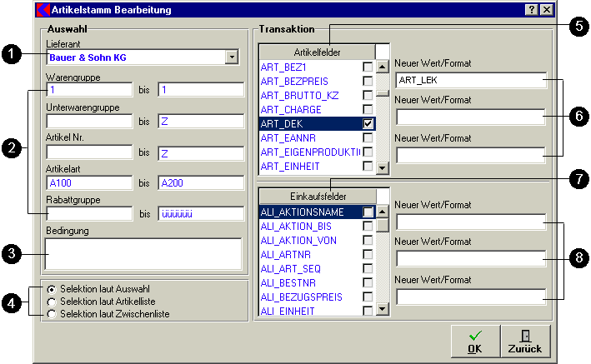
Task: Select the Selektion laut Auswahl radio button
Action: [53, 289]
